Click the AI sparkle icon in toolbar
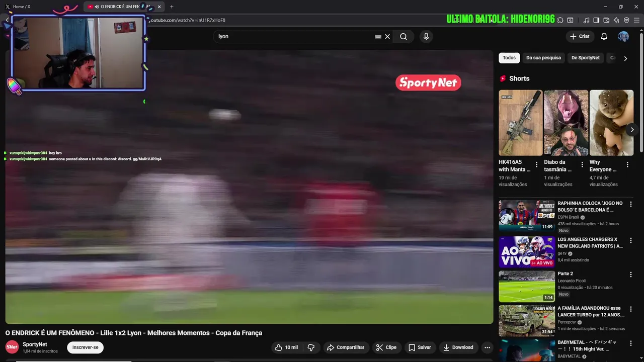This screenshot has height=362, width=644. [x=616, y=20]
